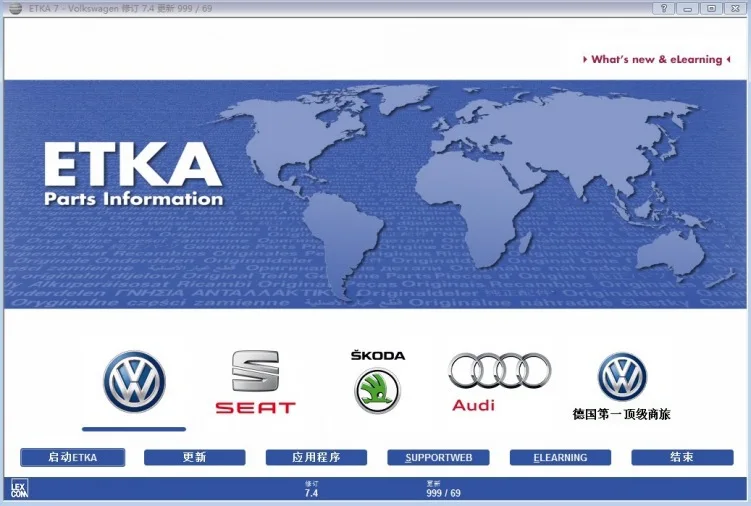The image size is (751, 506).
Task: Select the Volkswagen commercial vehicles logo above 德国第一顶级商旅
Action: click(622, 377)
